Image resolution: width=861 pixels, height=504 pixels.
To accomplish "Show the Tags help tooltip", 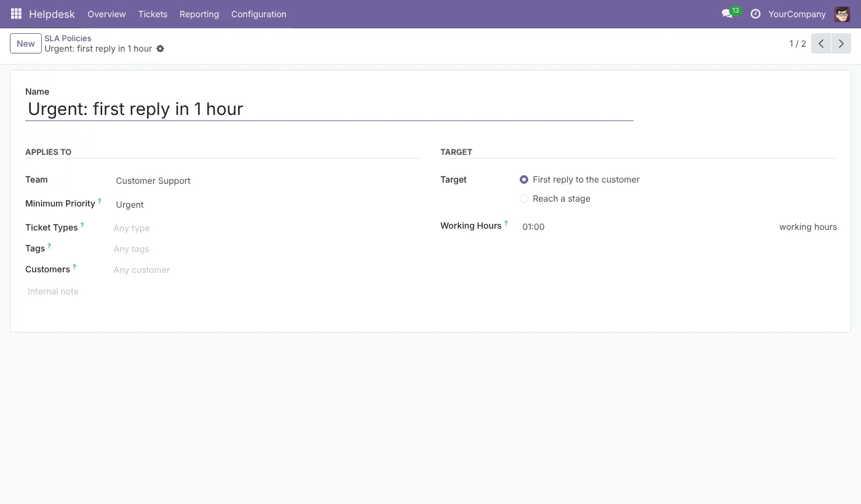I will [49, 246].
